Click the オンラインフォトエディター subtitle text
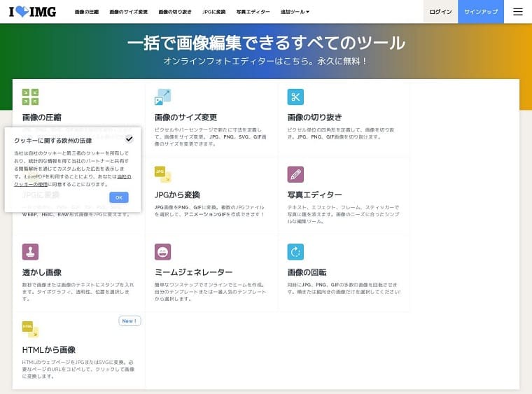Screen dimensions: 532x394 pyautogui.click(x=265, y=61)
